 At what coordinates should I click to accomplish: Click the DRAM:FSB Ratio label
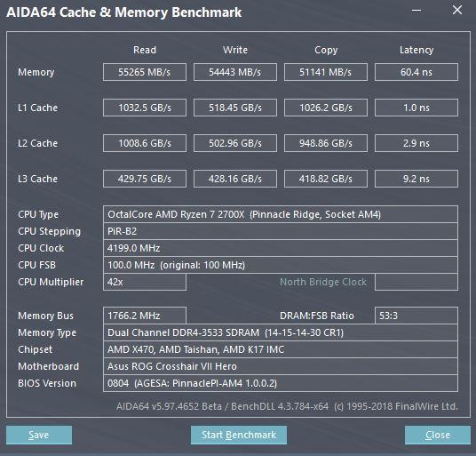[317, 316]
